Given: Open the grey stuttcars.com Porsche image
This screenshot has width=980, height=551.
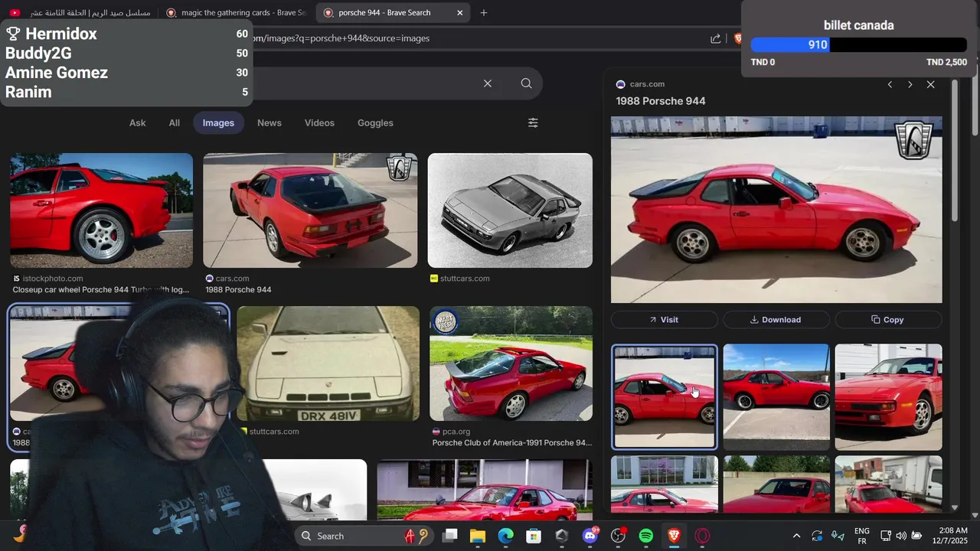Looking at the screenshot, I should click(510, 210).
